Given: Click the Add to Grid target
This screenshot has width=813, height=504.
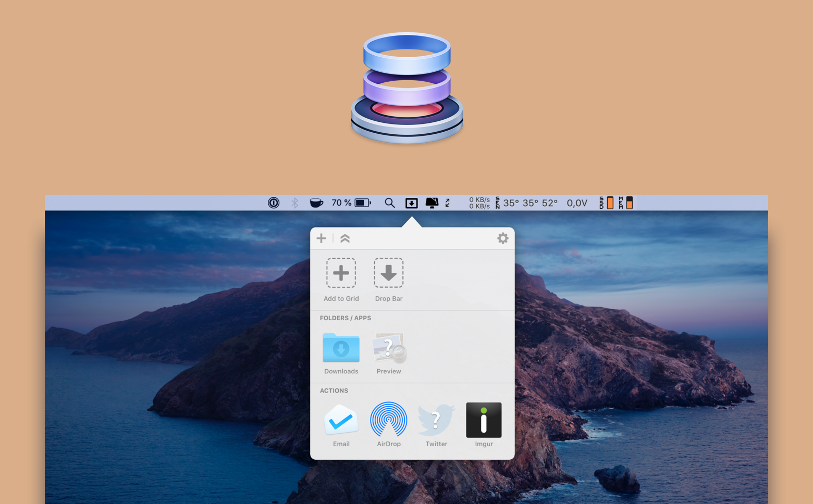Looking at the screenshot, I should point(341,280).
